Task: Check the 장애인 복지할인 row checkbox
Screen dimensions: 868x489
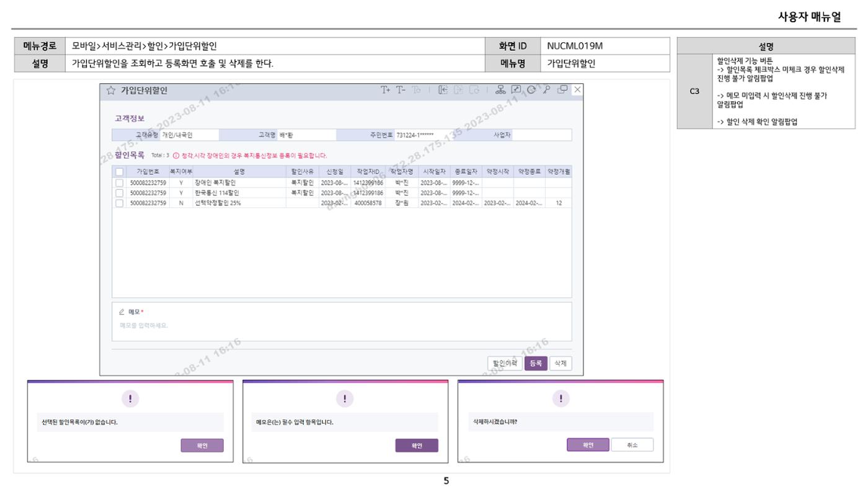Action: pyautogui.click(x=120, y=183)
